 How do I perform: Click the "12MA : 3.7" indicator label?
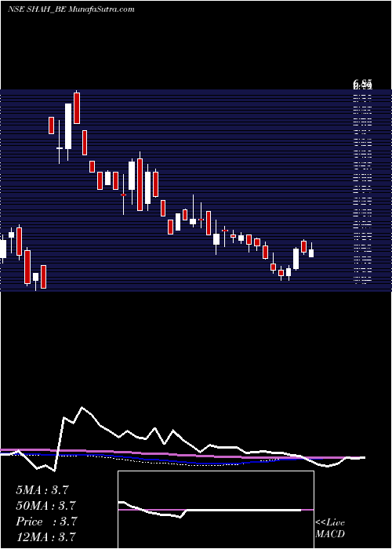[x=45, y=536]
